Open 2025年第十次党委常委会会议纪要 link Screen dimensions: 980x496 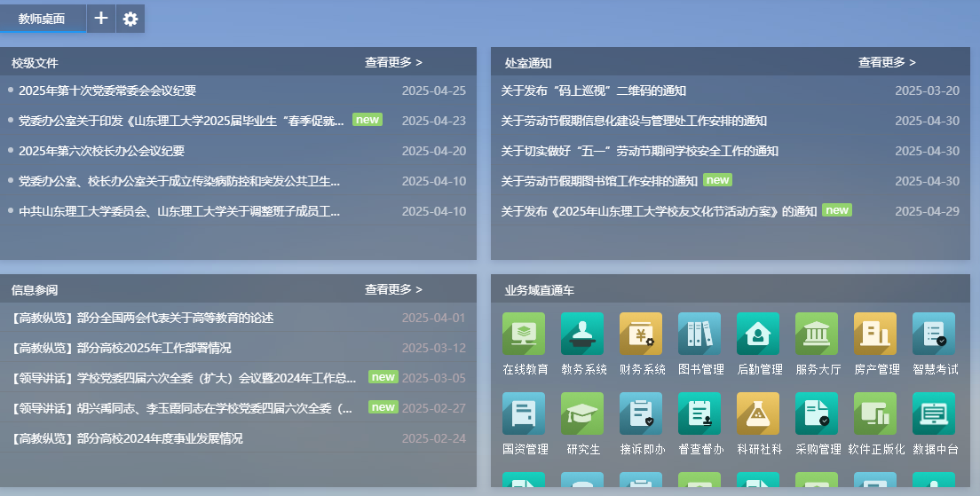[107, 91]
